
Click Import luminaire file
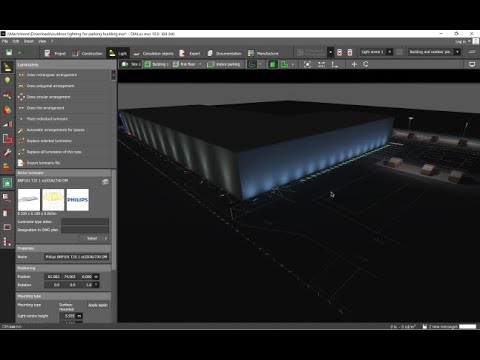click(43, 163)
